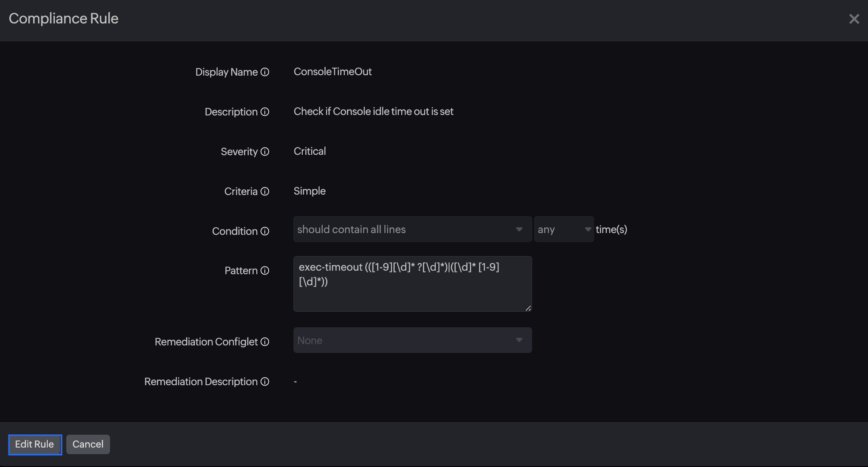Click the Cancel button
The height and width of the screenshot is (467, 868).
88,444
